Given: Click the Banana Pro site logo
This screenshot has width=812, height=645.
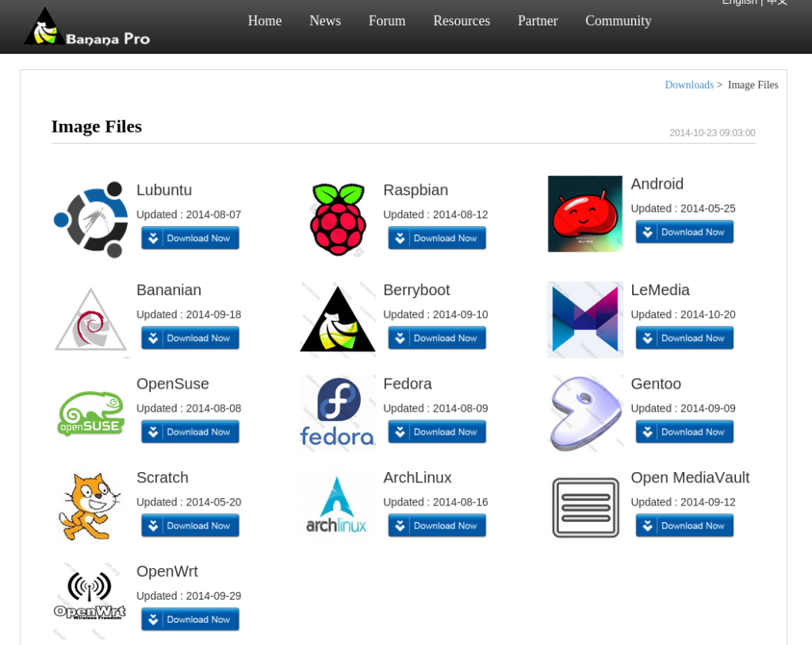Looking at the screenshot, I should tap(87, 27).
